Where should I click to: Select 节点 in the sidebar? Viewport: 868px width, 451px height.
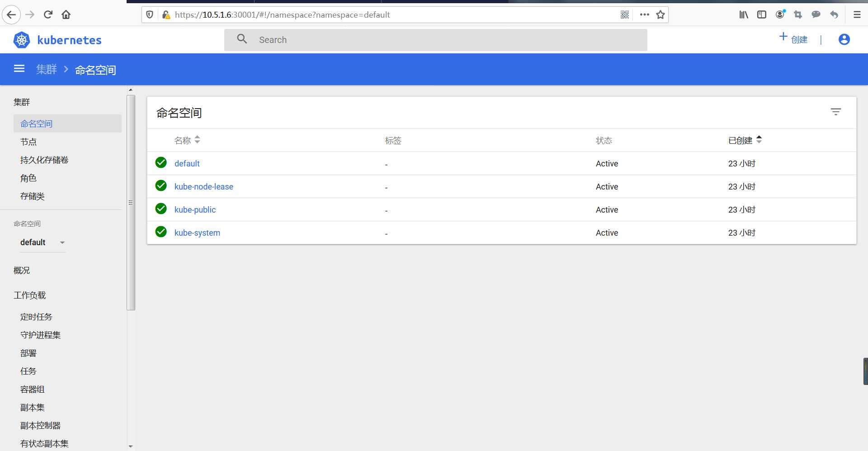tap(28, 142)
